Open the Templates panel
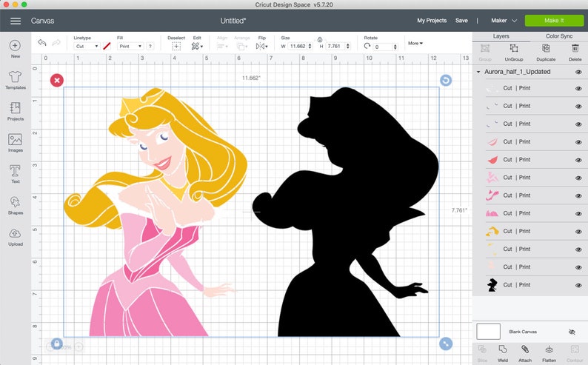Viewport: 588px width, 365px height. pyautogui.click(x=16, y=80)
